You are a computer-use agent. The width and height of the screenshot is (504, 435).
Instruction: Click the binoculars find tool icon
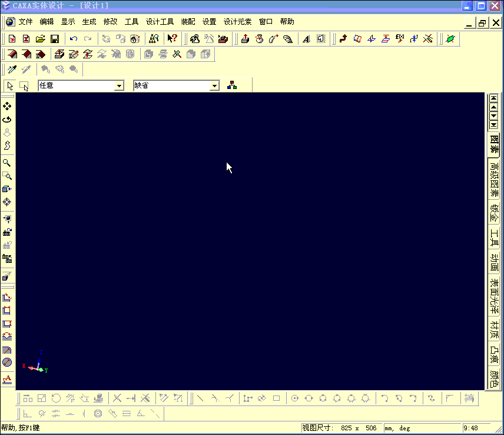154,39
